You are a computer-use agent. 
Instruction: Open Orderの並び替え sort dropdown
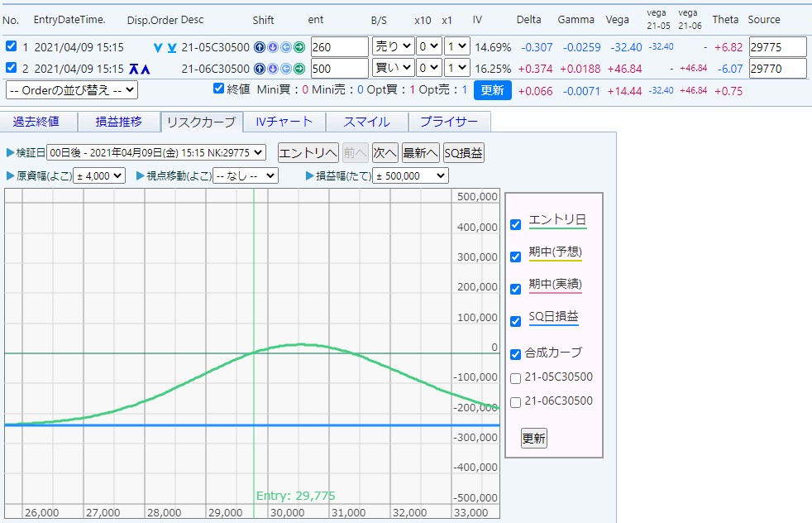[72, 90]
